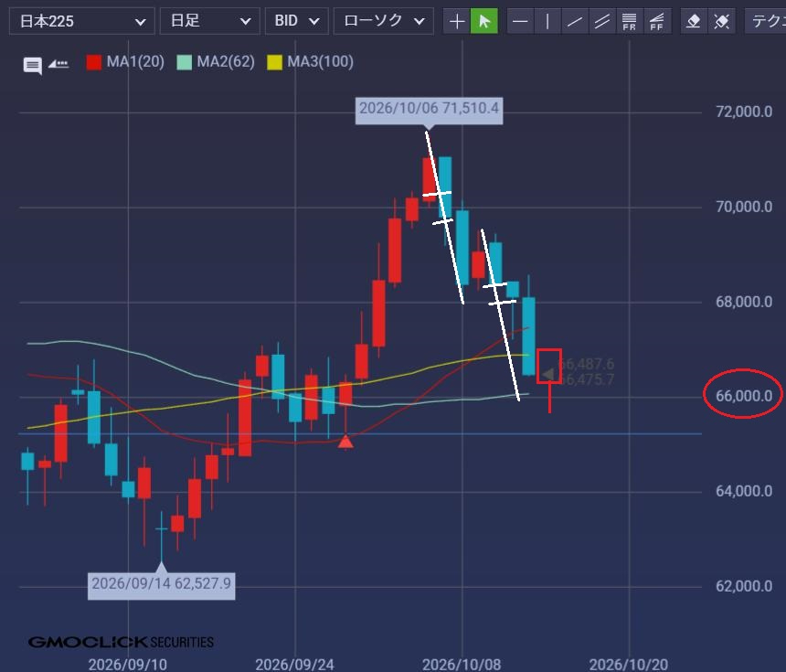Click the 2026/09/24 date axis label
Image resolution: width=786 pixels, height=672 pixels.
coord(294,665)
